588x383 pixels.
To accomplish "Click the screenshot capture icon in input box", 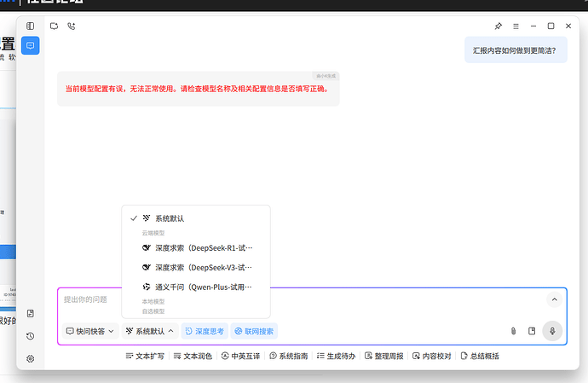I will click(532, 331).
